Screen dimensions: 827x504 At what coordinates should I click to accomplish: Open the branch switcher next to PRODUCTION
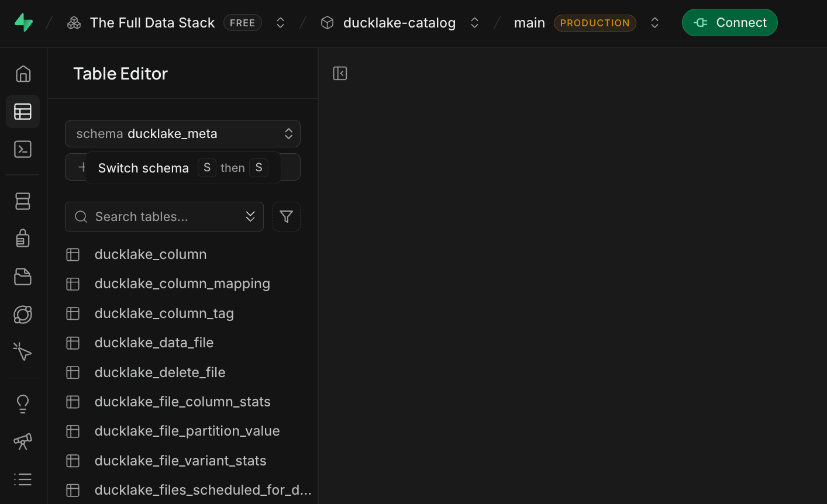(x=655, y=23)
